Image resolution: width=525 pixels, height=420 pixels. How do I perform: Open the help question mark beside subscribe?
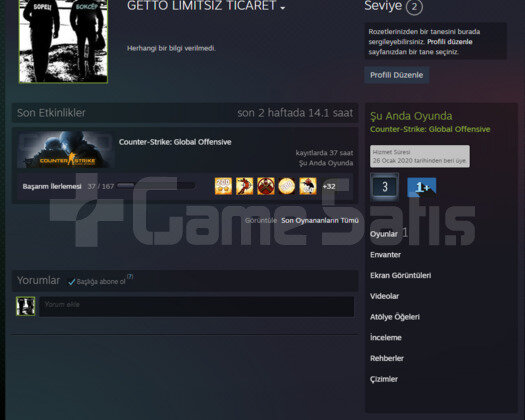(x=130, y=277)
